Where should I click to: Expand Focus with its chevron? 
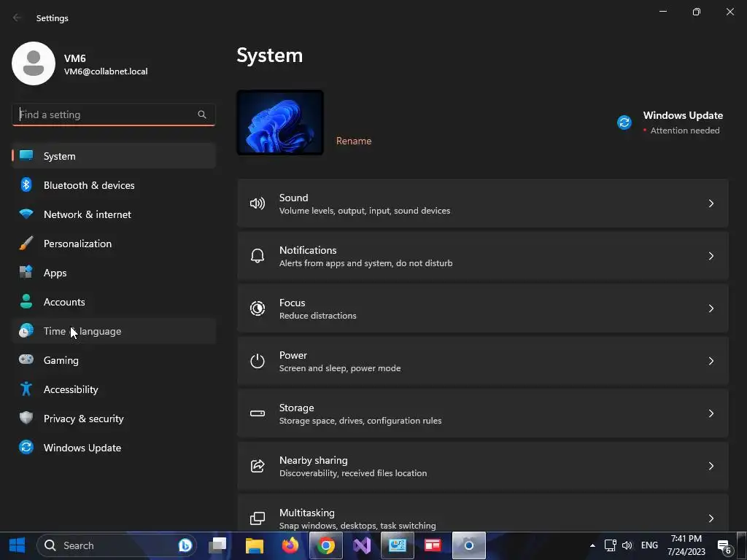pos(711,308)
